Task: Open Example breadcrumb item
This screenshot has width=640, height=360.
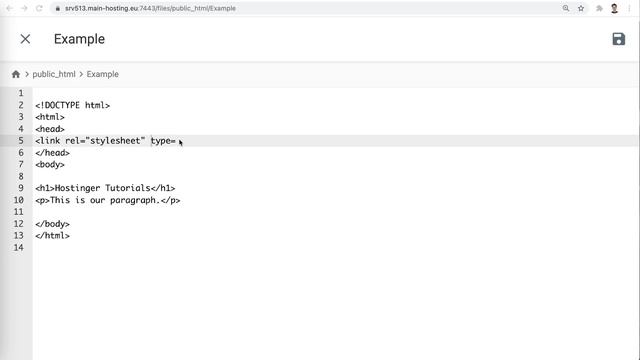Action: (102, 74)
